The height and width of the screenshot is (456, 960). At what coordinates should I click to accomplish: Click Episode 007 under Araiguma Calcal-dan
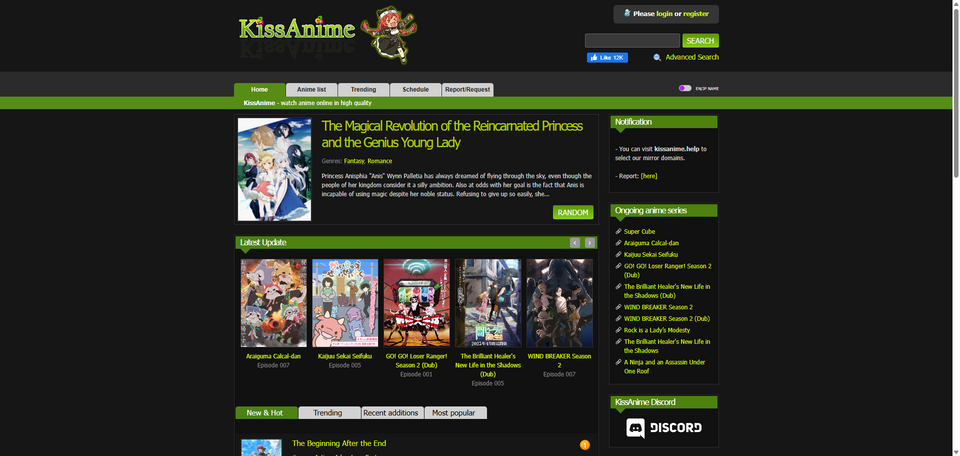(x=274, y=365)
